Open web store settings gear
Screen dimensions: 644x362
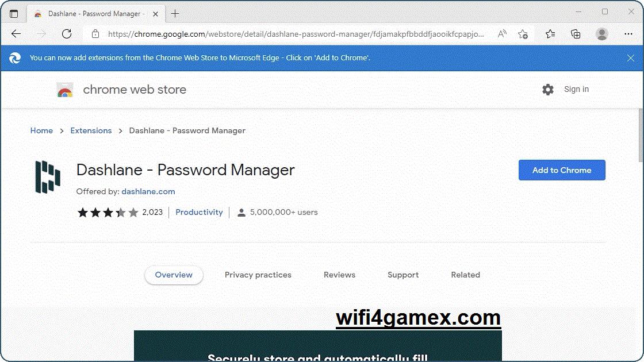coord(548,90)
